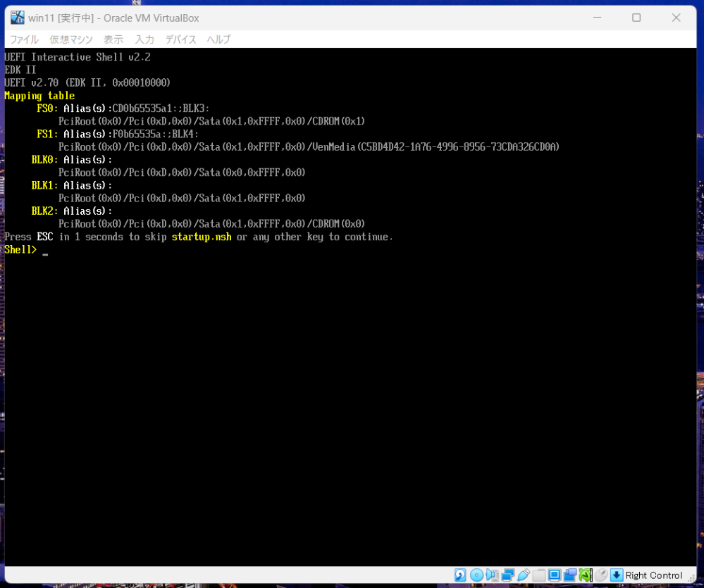Screen dimensions: 704x588
Task: Click the green CPU virtualization status icon
Action: [586, 575]
